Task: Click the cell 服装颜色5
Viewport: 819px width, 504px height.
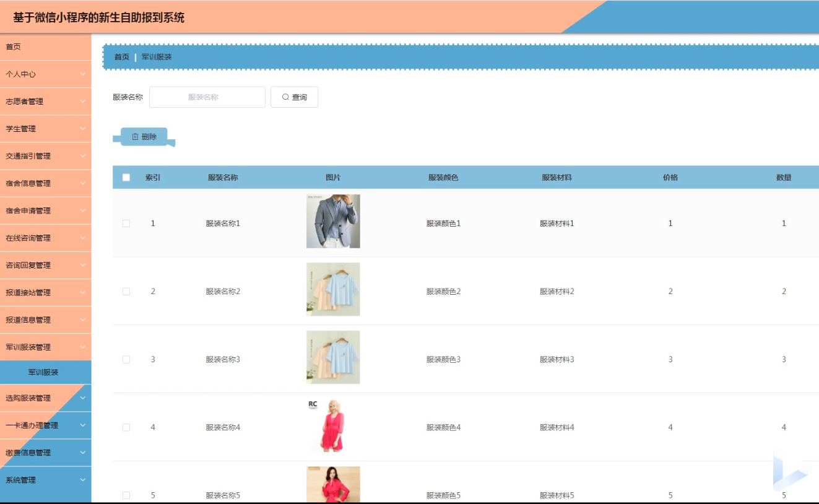Action: (443, 495)
